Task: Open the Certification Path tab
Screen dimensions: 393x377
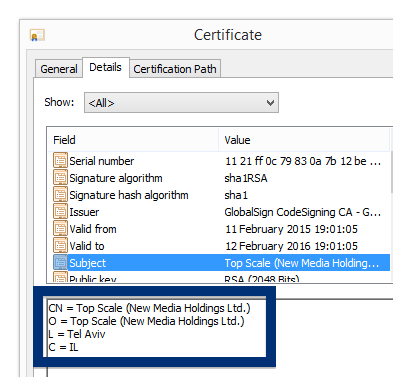Action: 175,69
